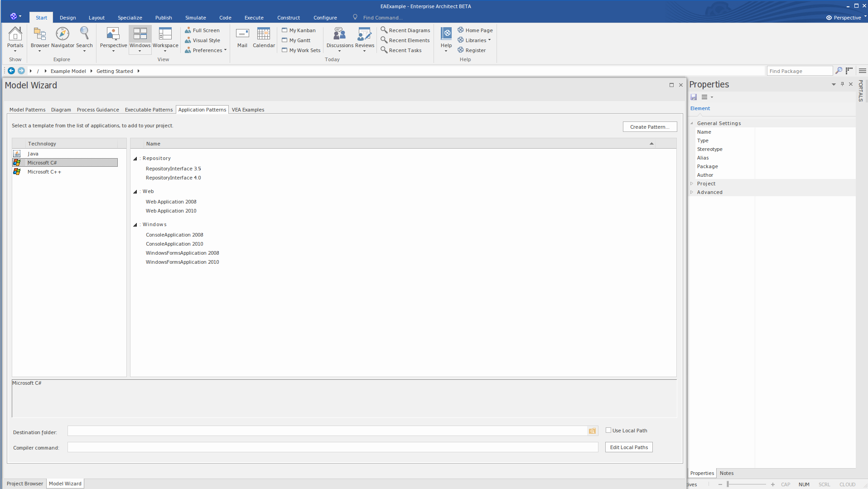Open the Preferences dropdown
868x489 pixels.
(x=209, y=50)
